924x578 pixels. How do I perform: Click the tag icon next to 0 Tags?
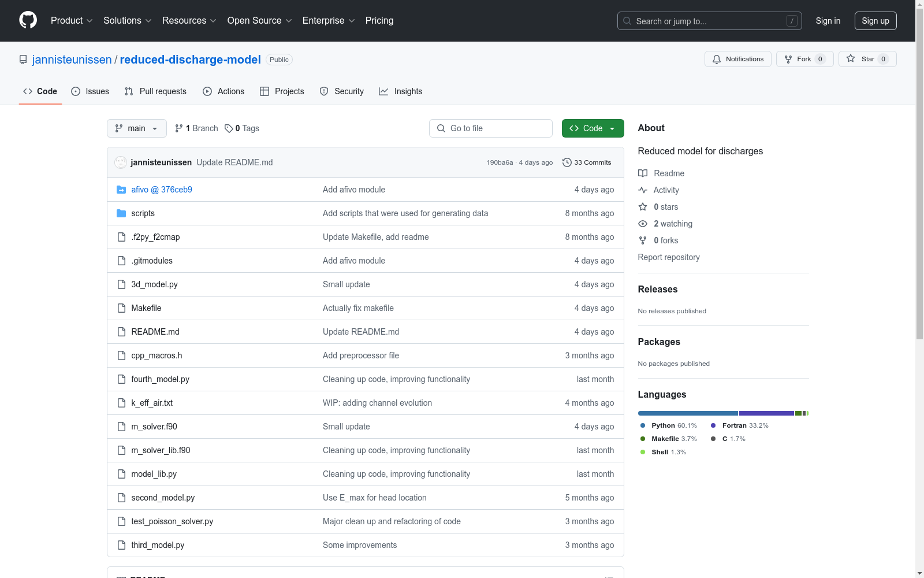tap(229, 128)
